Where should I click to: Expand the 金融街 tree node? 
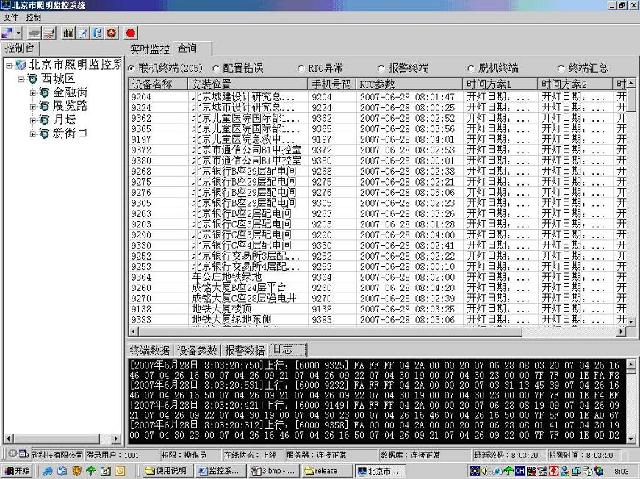tap(33, 92)
